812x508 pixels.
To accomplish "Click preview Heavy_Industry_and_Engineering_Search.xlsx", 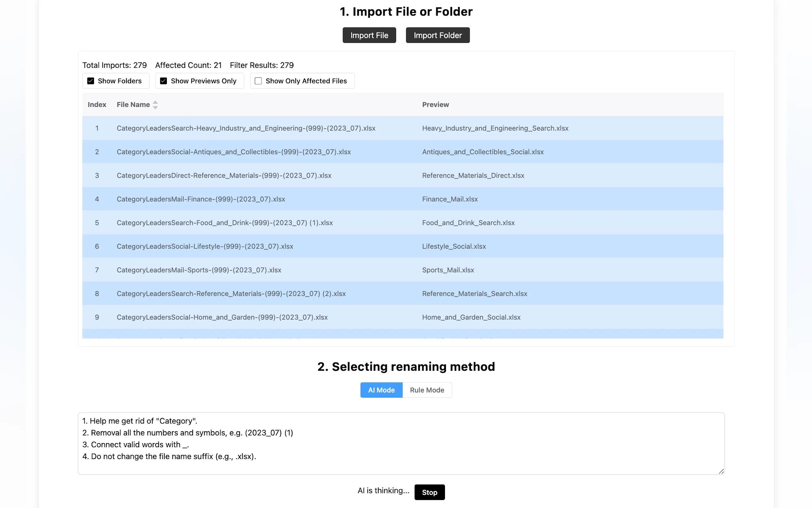I will (x=495, y=128).
